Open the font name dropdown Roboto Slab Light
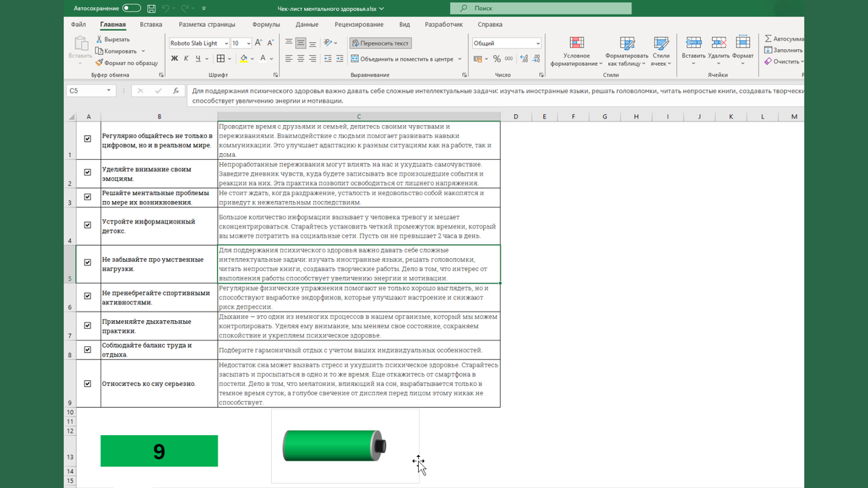This screenshot has height=488, width=868. coord(226,43)
